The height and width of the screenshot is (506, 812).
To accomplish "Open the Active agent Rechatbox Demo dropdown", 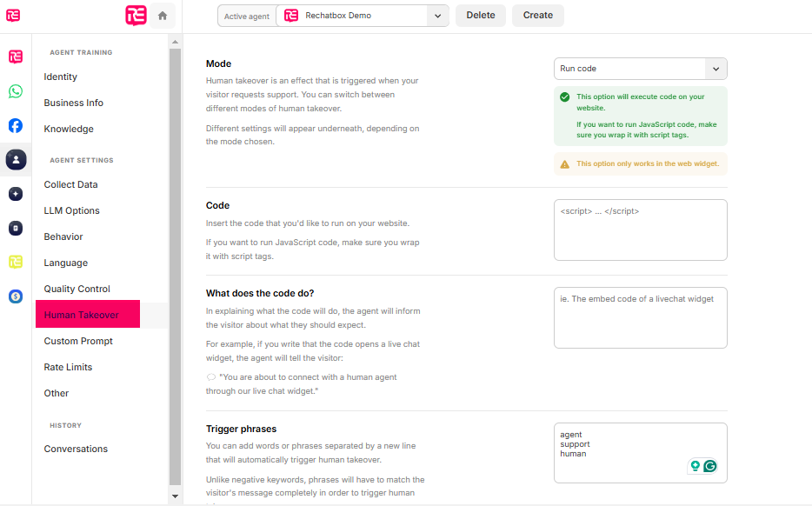I will pos(363,16).
